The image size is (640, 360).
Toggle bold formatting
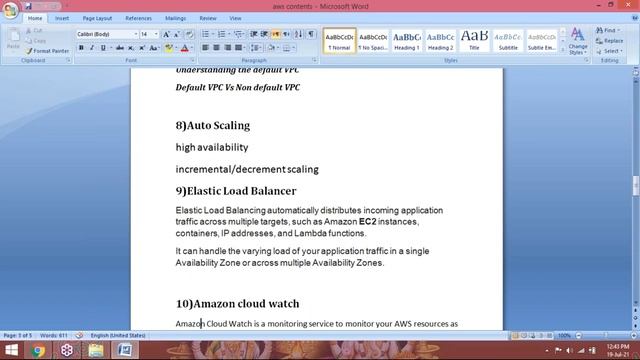(x=81, y=48)
